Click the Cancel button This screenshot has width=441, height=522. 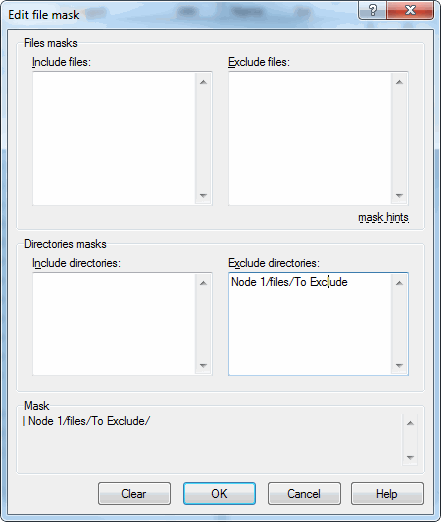coord(304,494)
